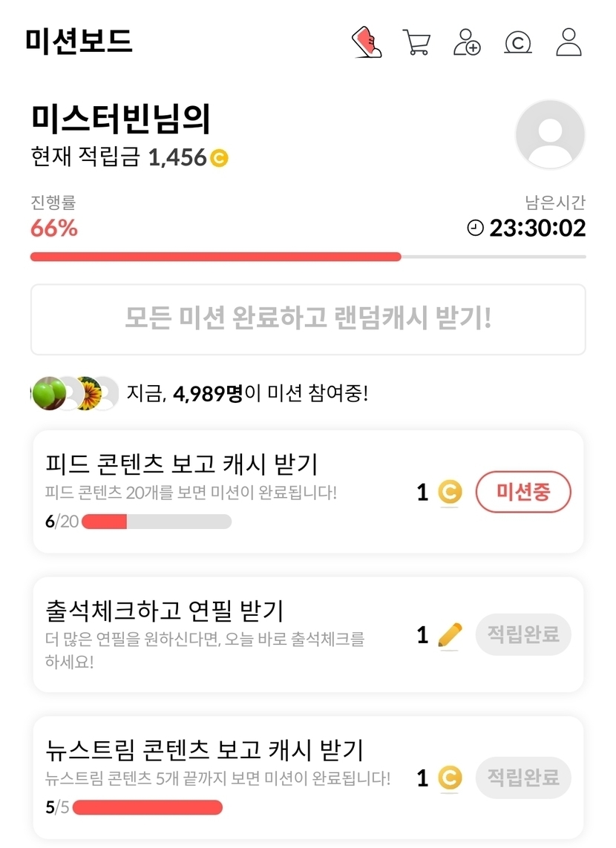Tap the add friend icon
This screenshot has height=848, width=616.
pos(467,42)
